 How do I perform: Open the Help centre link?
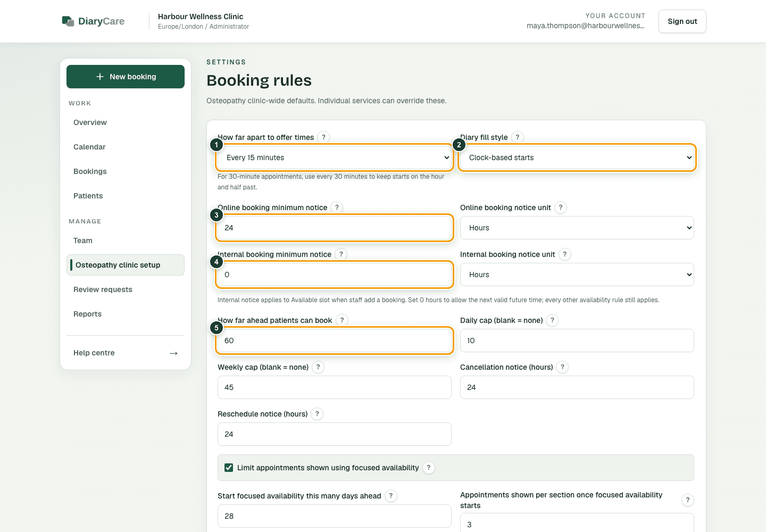pyautogui.click(x=126, y=353)
